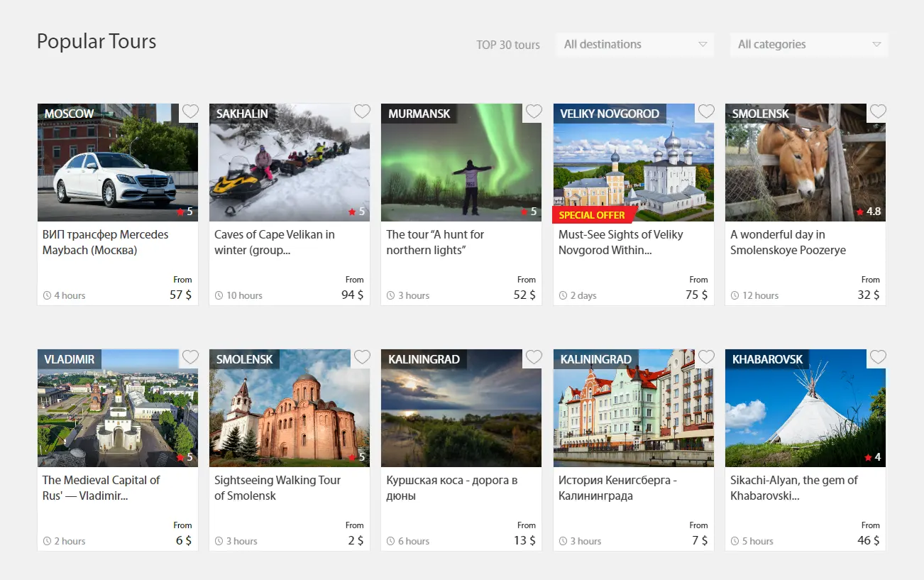This screenshot has height=580, width=924.
Task: Click the VELIKY NOVGOROD destination label
Action: coord(610,114)
